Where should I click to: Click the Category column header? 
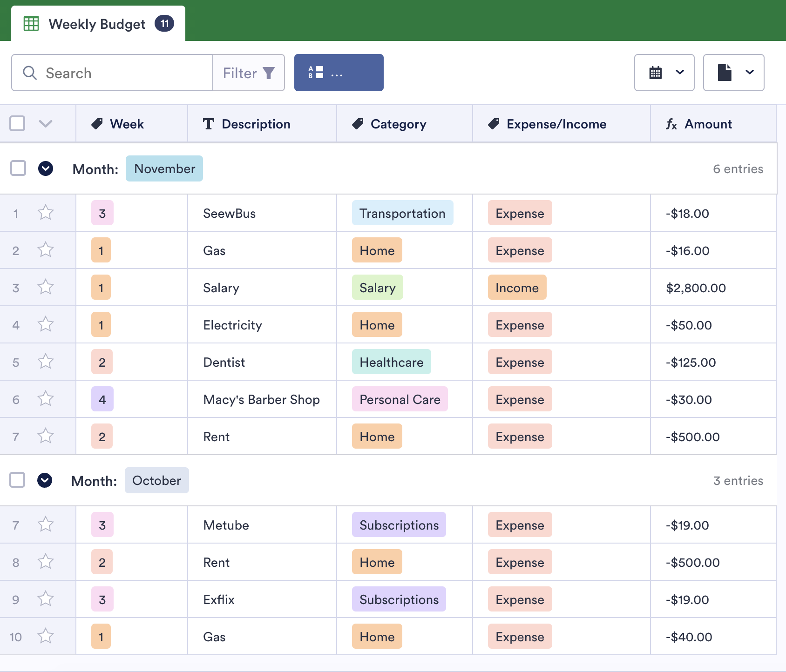(398, 124)
